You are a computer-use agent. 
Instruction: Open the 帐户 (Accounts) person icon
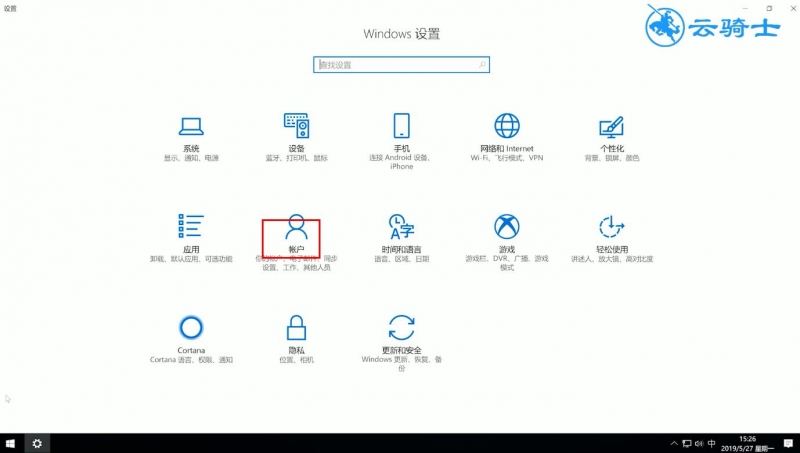click(x=296, y=226)
